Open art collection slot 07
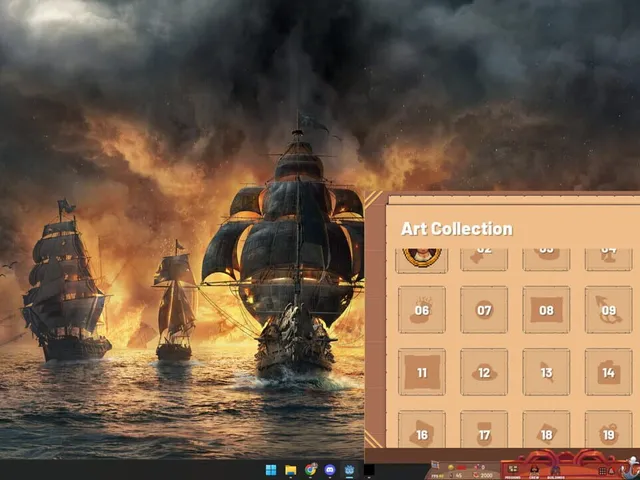640x480 pixels. [x=484, y=310]
